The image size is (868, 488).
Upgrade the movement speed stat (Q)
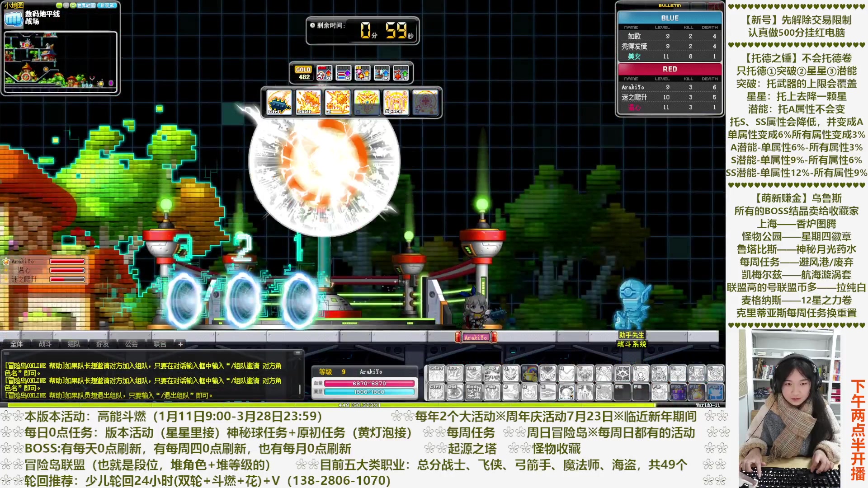324,73
